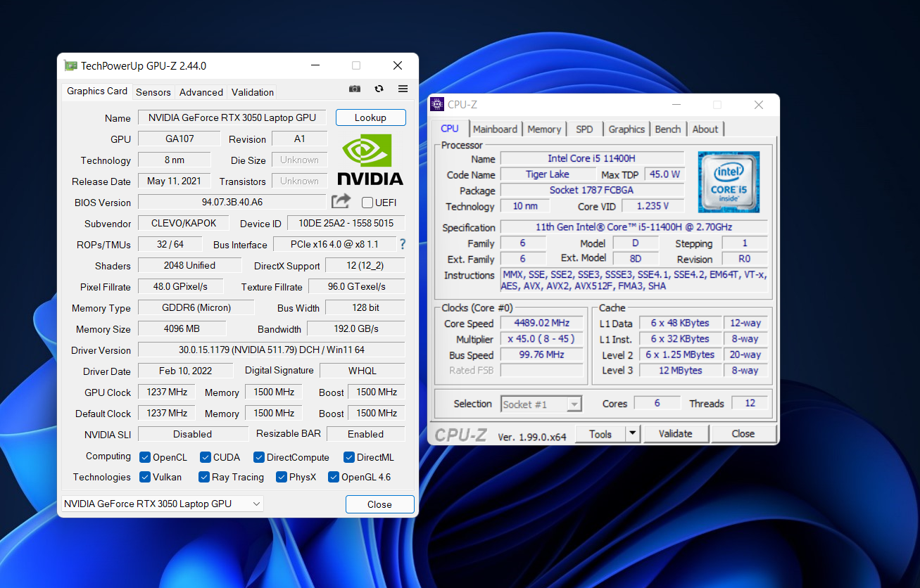Uncheck the CUDA checkbox
The width and height of the screenshot is (920, 588).
tap(206, 457)
